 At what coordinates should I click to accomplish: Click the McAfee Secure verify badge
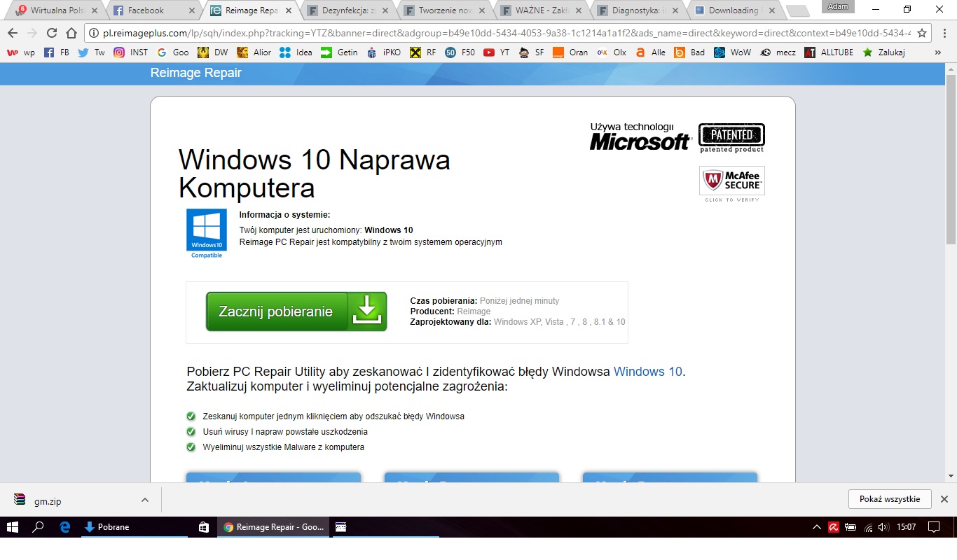coord(732,183)
